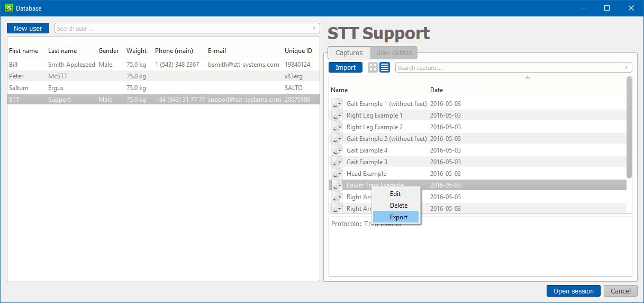Sort captures by Name column

tap(339, 90)
